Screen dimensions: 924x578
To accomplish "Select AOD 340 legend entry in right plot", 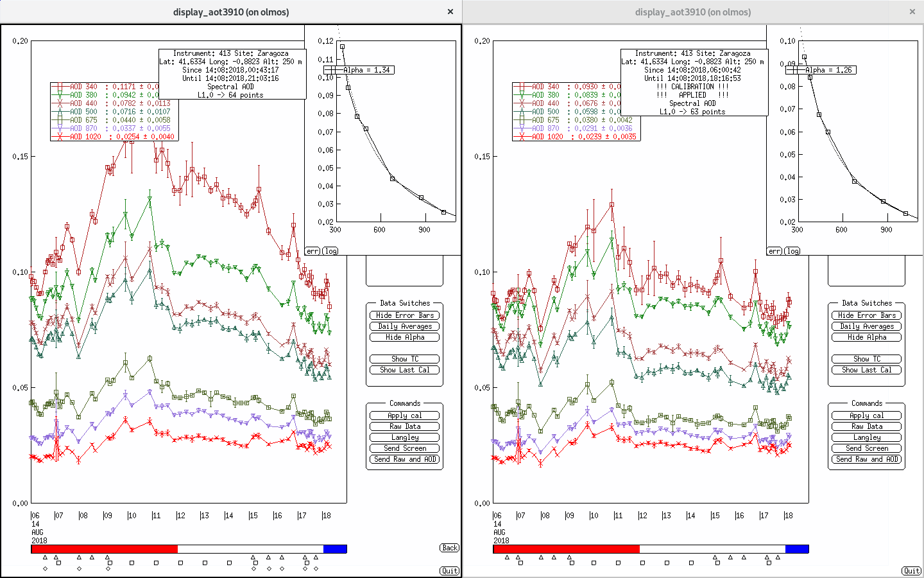I will (568, 87).
